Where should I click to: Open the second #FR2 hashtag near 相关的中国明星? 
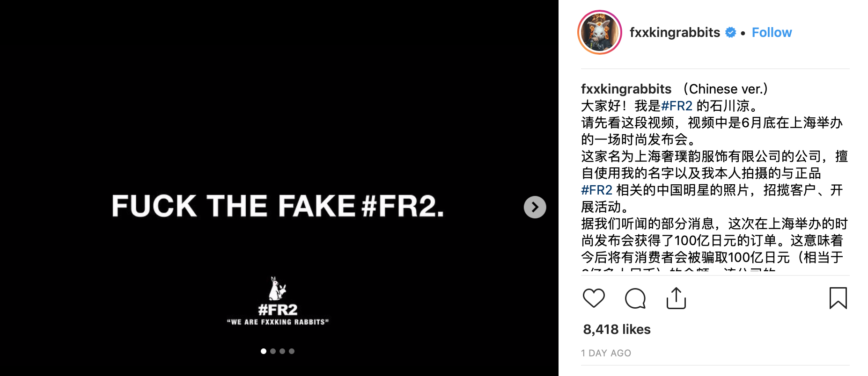pyautogui.click(x=597, y=190)
